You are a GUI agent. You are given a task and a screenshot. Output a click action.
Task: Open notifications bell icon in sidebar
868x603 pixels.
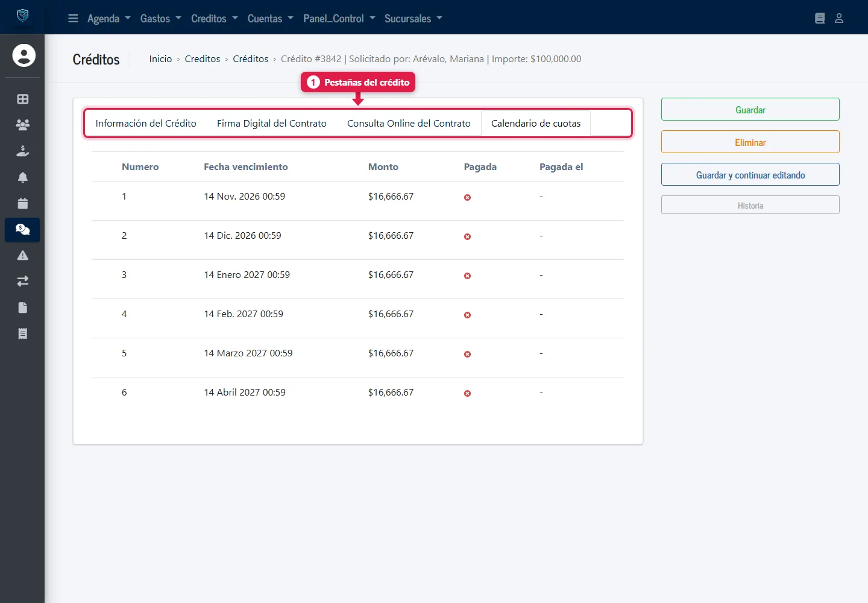pyautogui.click(x=23, y=177)
